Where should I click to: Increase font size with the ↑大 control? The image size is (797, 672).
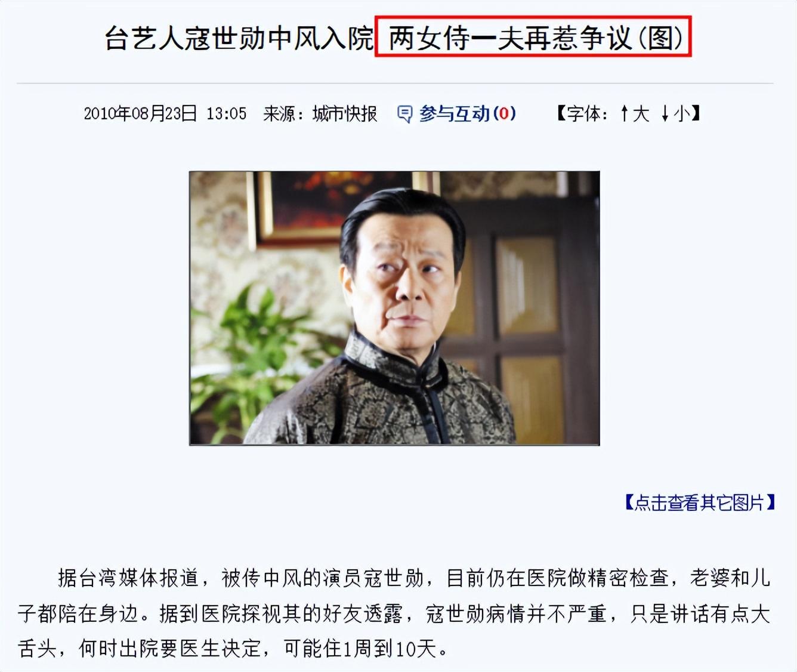pos(634,113)
